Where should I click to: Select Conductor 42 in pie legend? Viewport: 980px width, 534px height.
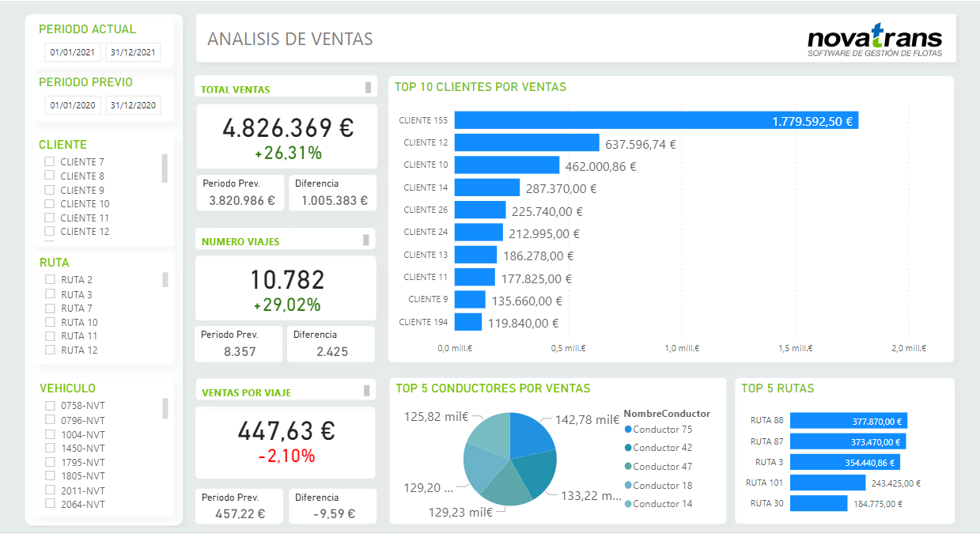point(662,448)
